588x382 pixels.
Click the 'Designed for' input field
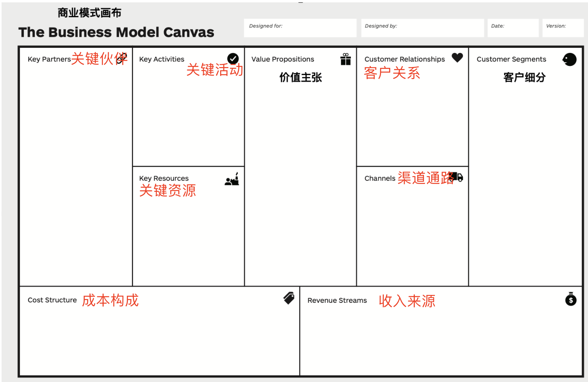point(300,28)
